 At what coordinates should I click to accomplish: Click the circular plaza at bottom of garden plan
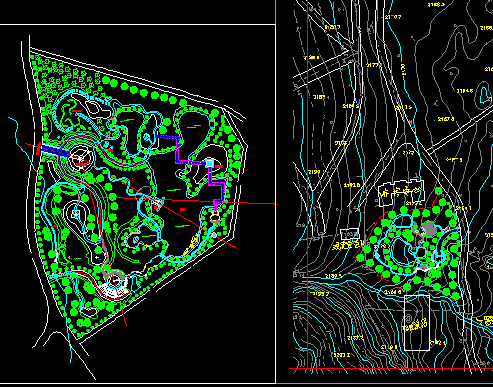pos(115,281)
